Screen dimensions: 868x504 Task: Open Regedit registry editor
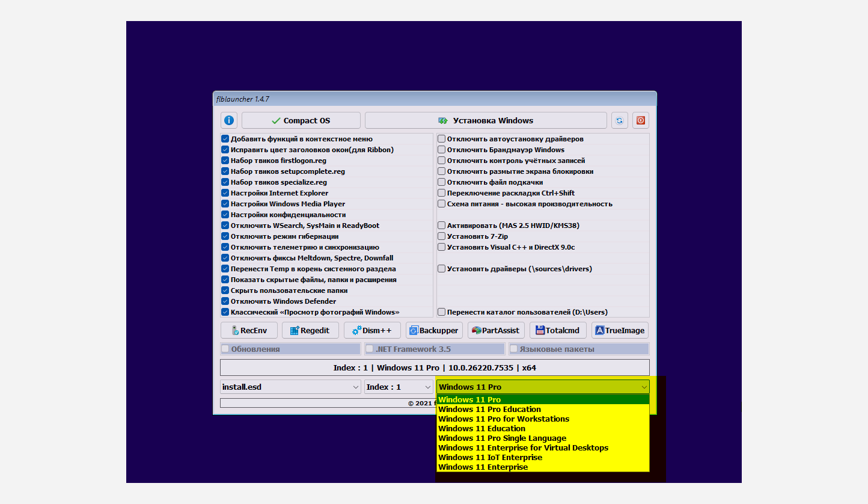[x=310, y=330]
